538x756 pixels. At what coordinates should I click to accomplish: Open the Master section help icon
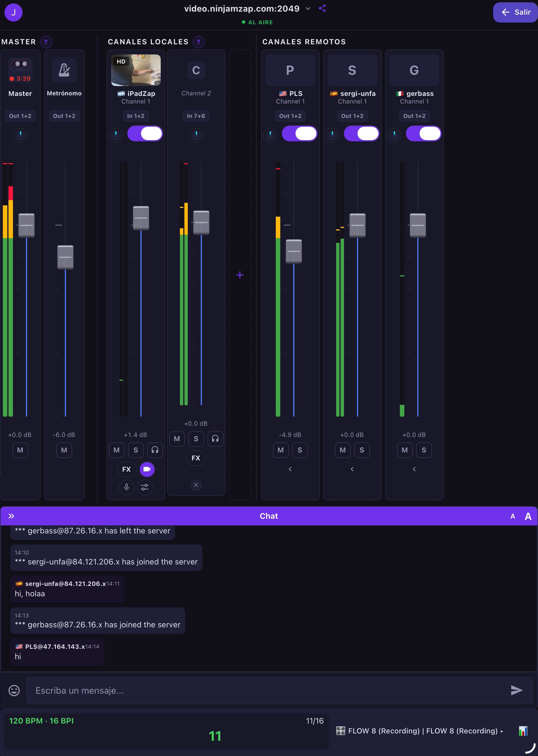(46, 42)
